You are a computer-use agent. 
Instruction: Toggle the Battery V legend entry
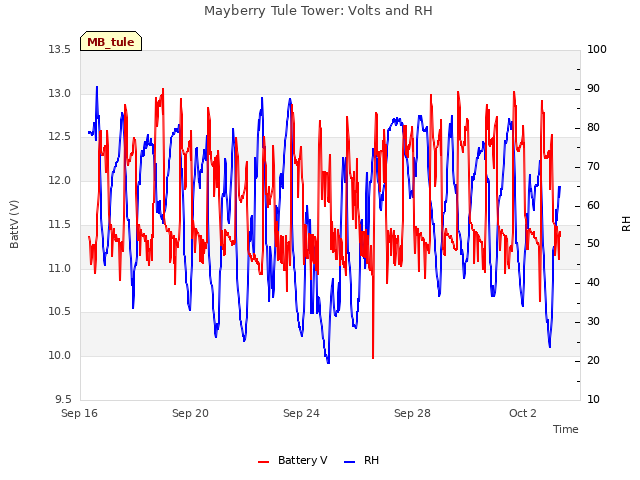(x=292, y=460)
